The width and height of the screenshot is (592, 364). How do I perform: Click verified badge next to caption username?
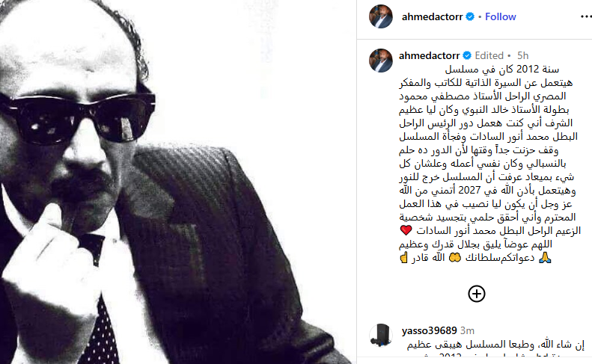tap(467, 55)
